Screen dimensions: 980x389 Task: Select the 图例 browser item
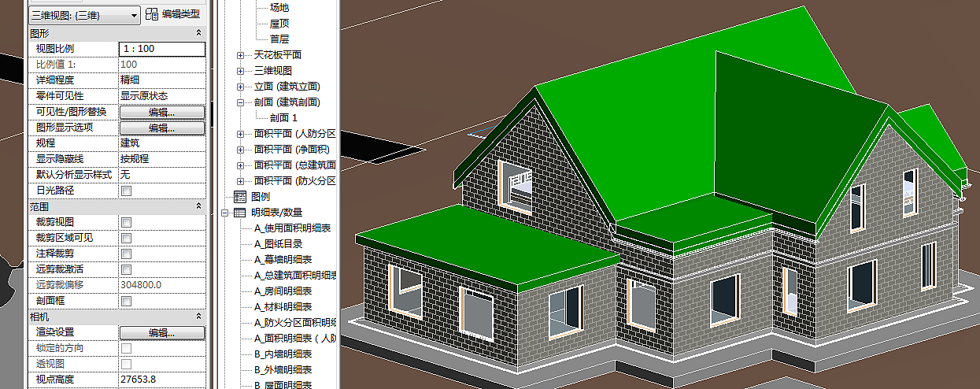click(x=260, y=196)
